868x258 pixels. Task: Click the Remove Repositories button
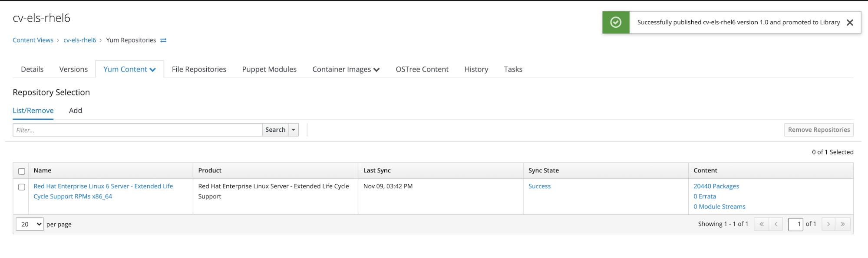coord(818,130)
